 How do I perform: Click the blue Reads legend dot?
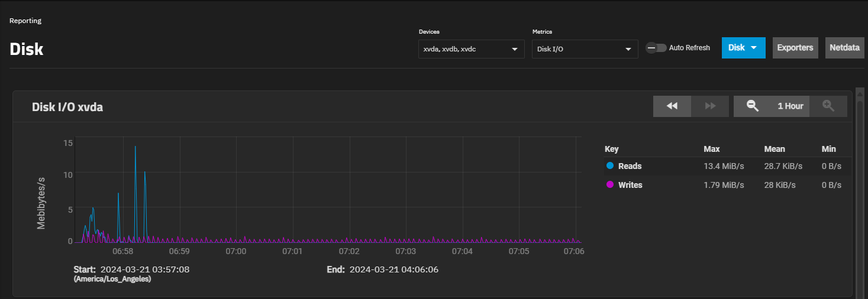pyautogui.click(x=610, y=166)
